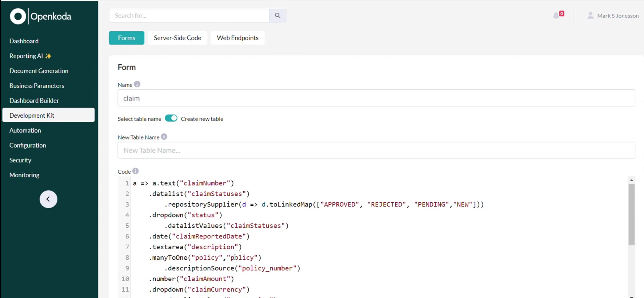Click the Name input containing claim
This screenshot has height=298, width=644.
376,98
